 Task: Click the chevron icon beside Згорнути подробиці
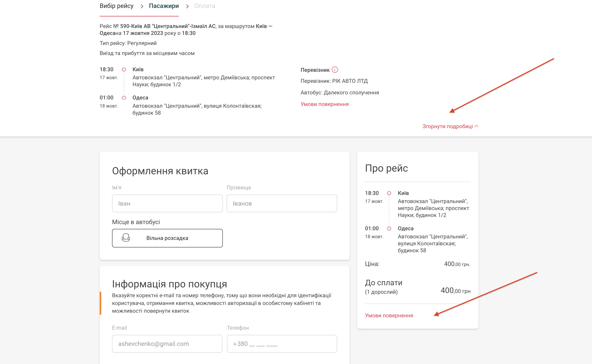point(476,126)
